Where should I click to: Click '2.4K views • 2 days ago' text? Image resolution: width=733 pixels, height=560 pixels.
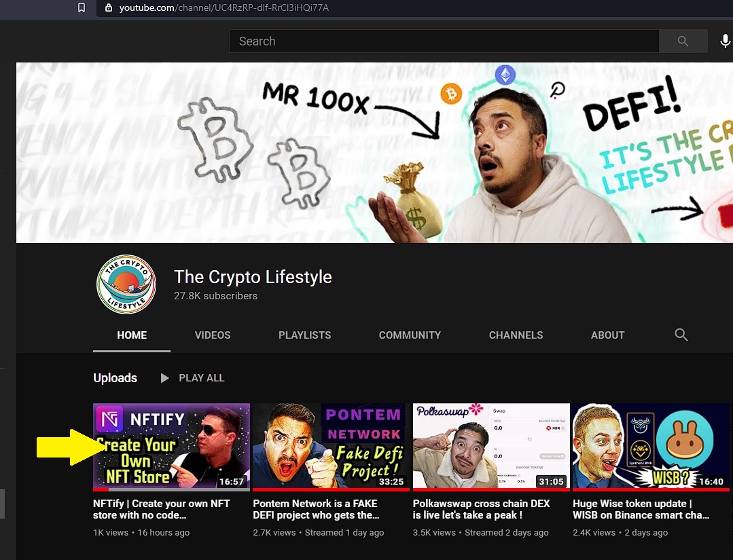[620, 532]
